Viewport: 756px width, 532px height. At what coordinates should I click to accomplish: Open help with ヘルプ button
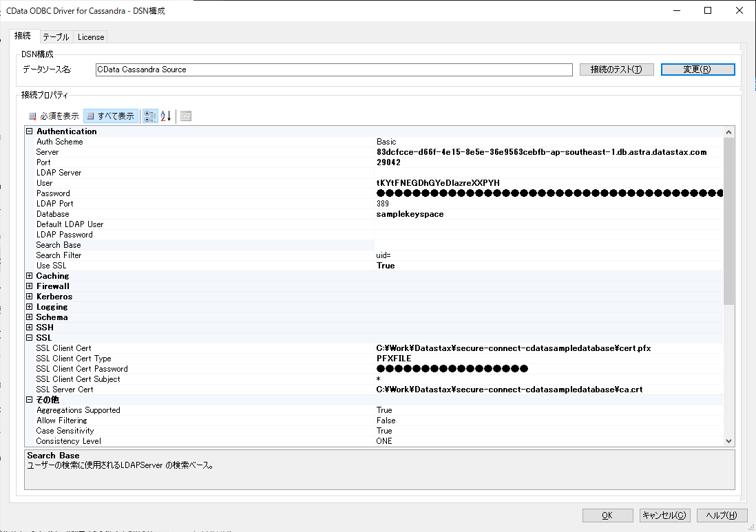pyautogui.click(x=722, y=515)
